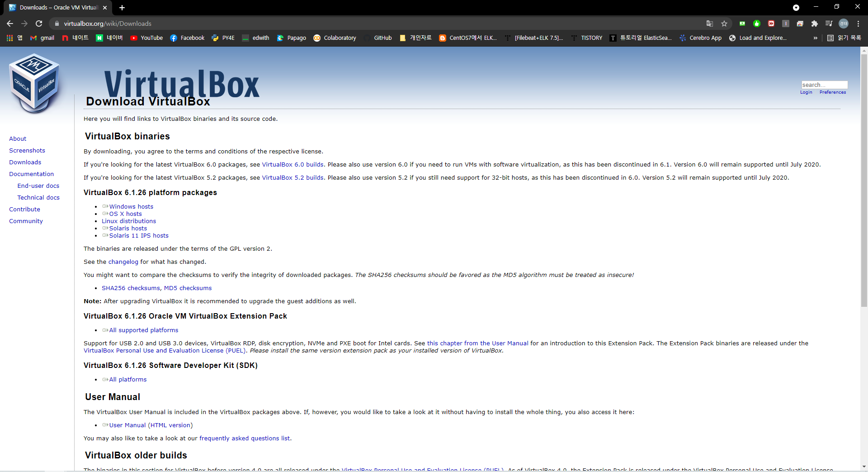This screenshot has height=472, width=868.
Task: Click the Login link
Action: click(x=806, y=92)
